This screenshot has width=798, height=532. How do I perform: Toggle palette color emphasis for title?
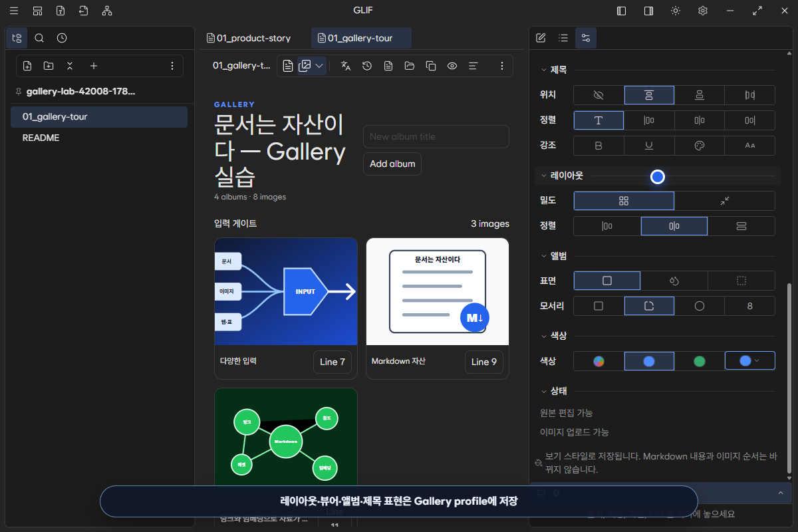point(700,146)
